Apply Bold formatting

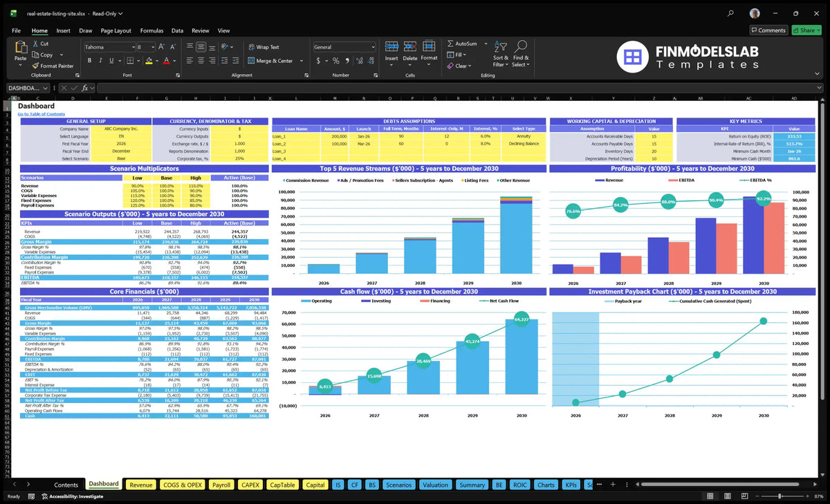88,61
